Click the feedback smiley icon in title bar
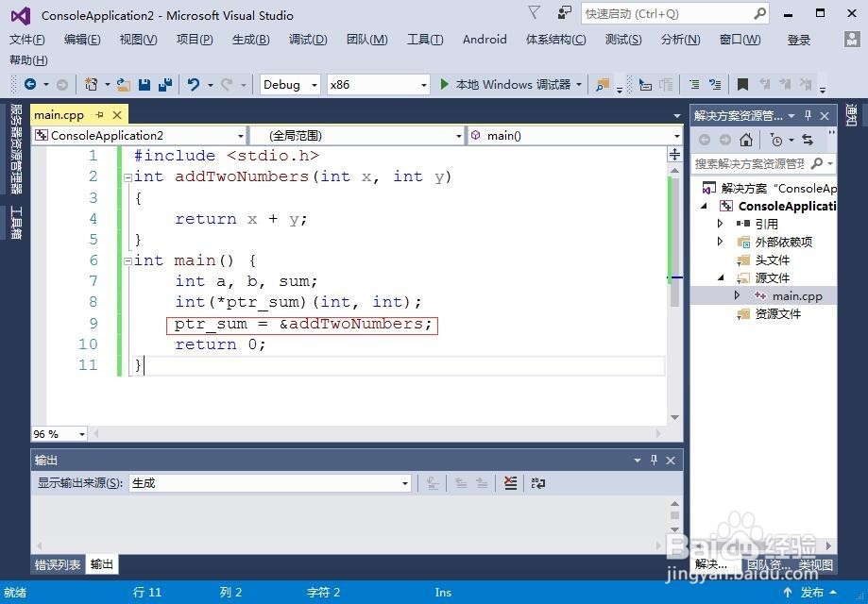868x604 pixels. [x=564, y=12]
